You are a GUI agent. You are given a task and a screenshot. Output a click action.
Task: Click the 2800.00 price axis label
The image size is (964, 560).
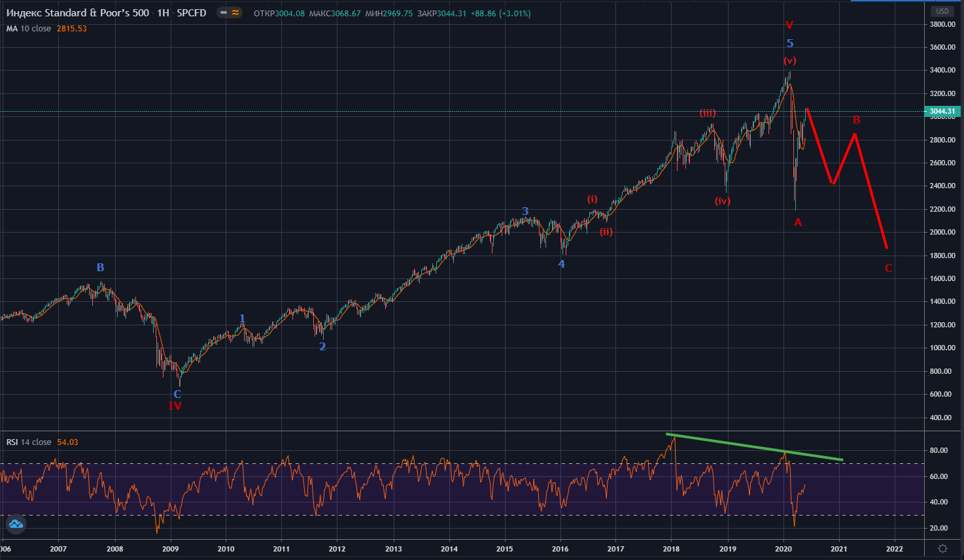pos(942,140)
